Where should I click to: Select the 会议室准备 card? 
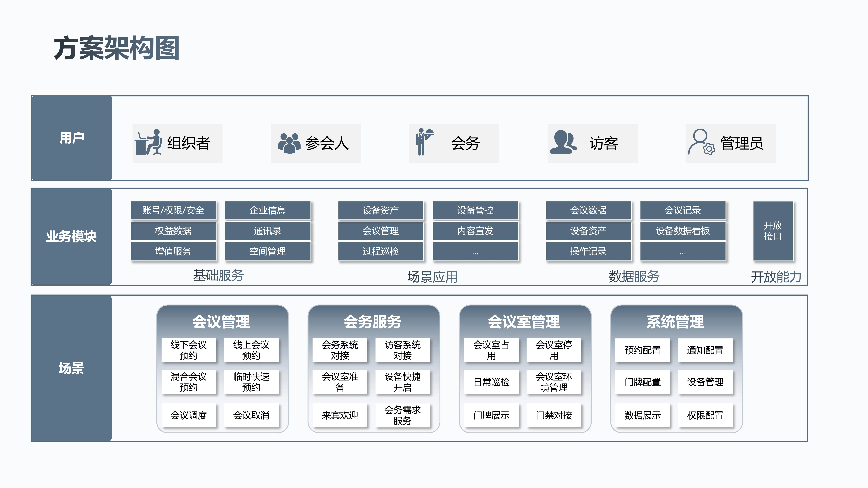coord(340,382)
